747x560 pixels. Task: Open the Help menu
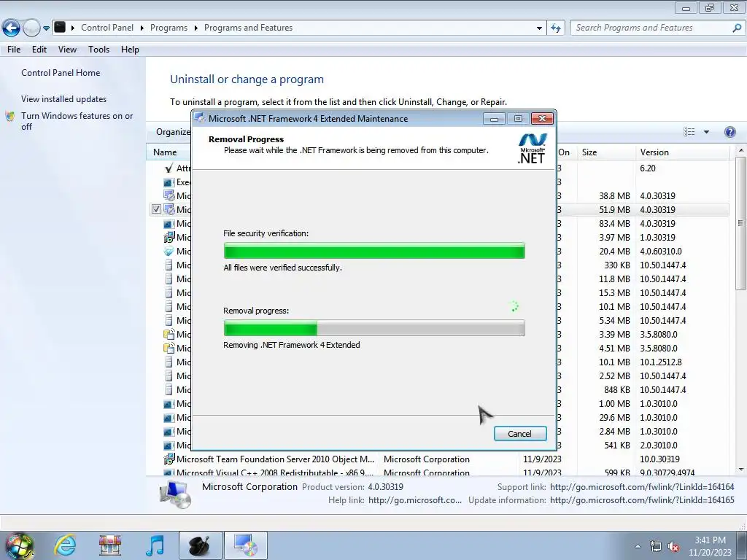tap(130, 50)
